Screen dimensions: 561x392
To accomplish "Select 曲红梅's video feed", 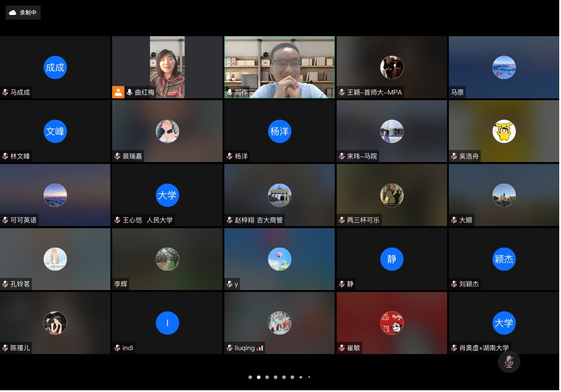I will tap(167, 66).
